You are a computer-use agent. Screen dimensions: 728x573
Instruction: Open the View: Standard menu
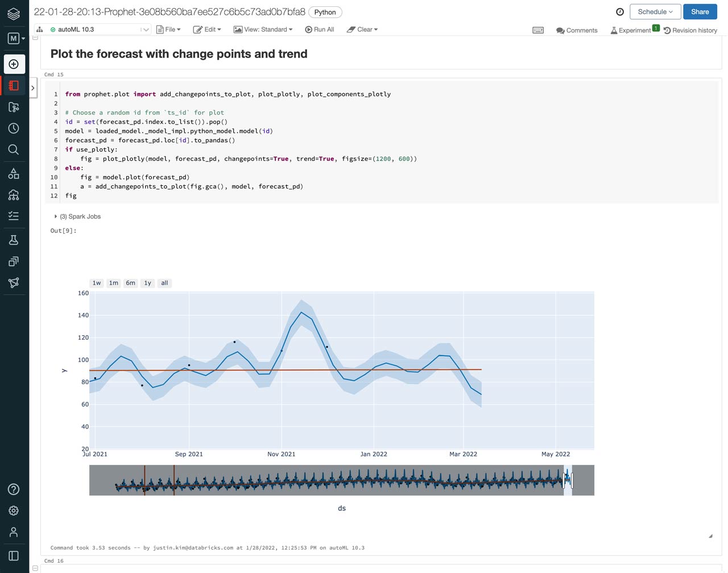263,30
